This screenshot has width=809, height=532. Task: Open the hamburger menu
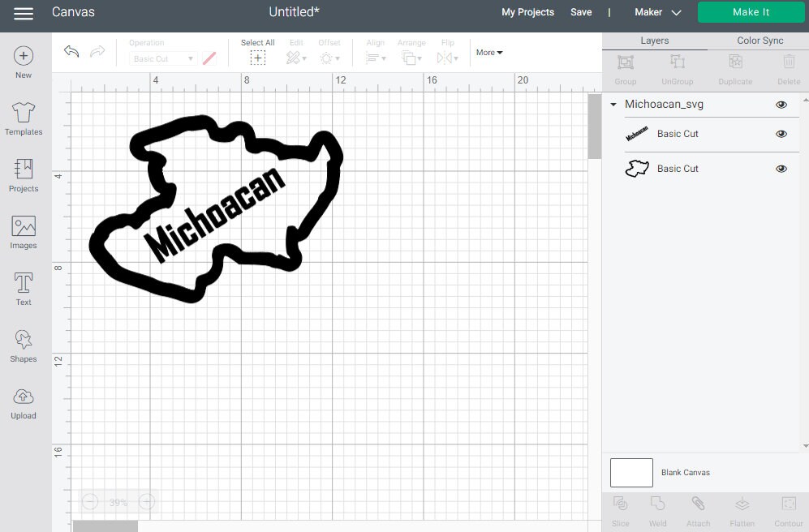tap(23, 12)
